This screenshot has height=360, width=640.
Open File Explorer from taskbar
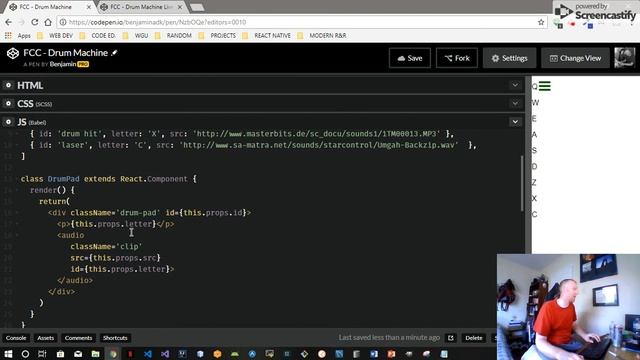96,354
